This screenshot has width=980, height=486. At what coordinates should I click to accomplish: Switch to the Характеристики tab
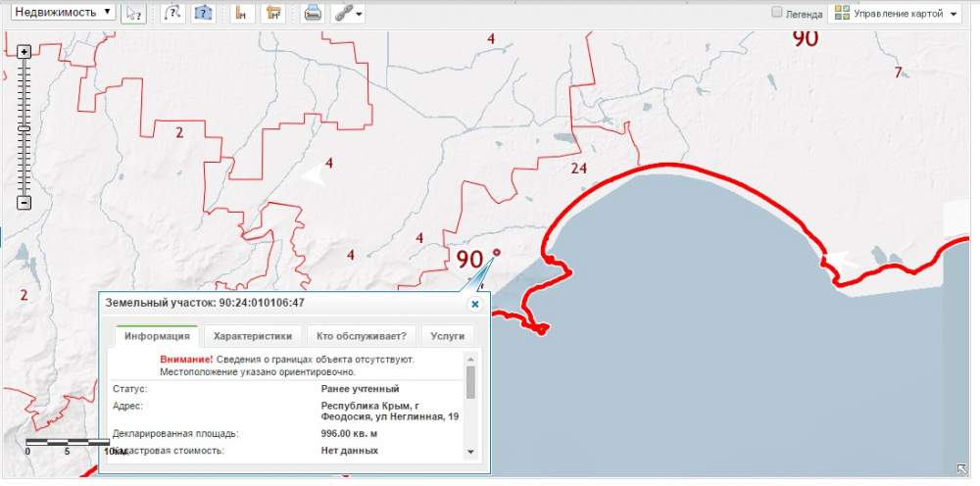click(253, 335)
